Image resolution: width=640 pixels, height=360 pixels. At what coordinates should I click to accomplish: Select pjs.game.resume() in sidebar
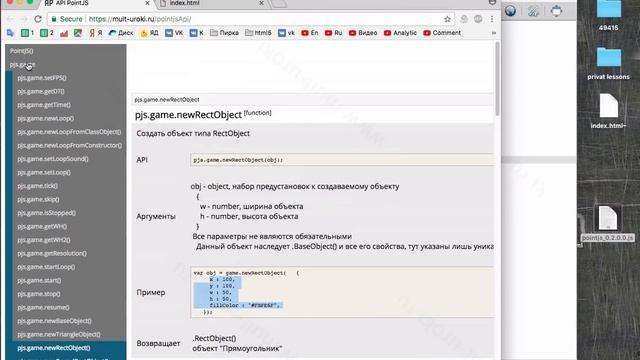(43, 307)
